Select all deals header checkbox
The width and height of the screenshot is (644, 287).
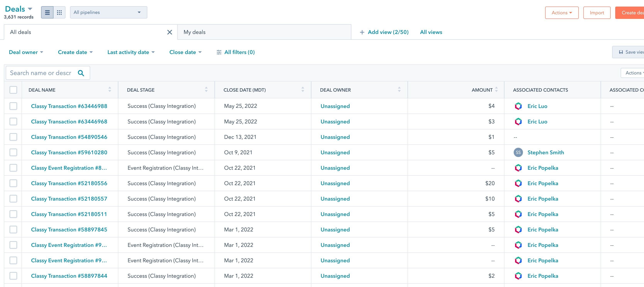[x=13, y=90]
